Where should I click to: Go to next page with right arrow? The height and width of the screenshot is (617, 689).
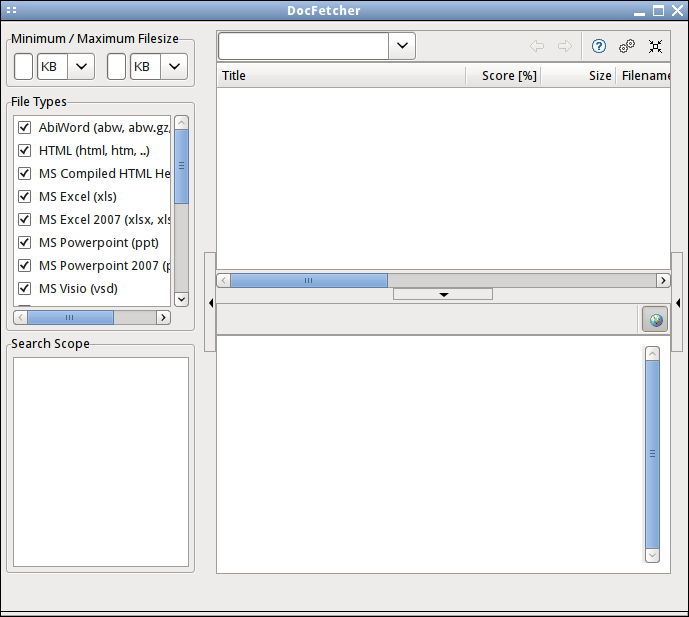565,46
